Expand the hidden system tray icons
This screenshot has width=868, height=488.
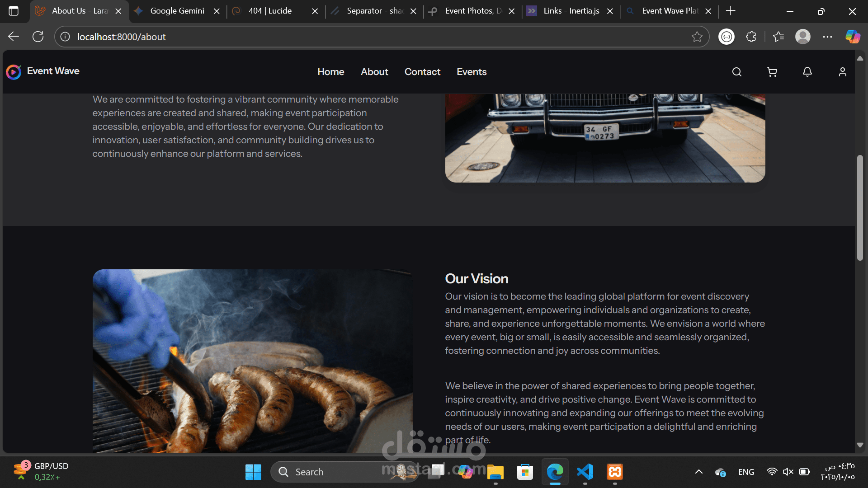[x=698, y=472]
